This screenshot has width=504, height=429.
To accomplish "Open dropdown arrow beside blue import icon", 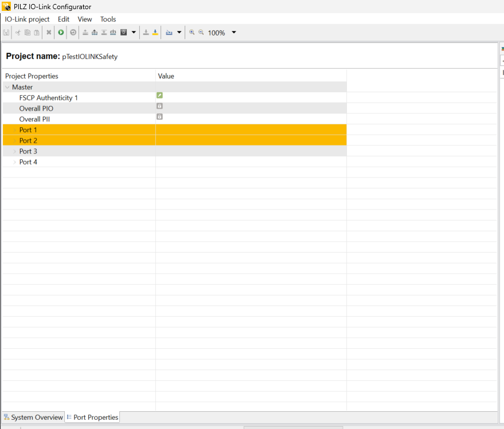I will 179,32.
